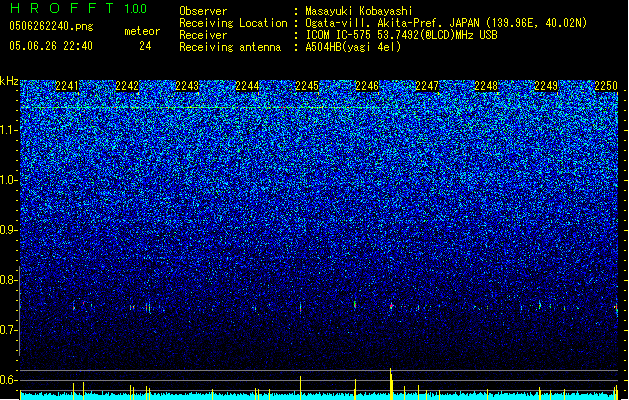This screenshot has width=629, height=400.
Task: Click the kHz axis unit label
Action: point(9,81)
